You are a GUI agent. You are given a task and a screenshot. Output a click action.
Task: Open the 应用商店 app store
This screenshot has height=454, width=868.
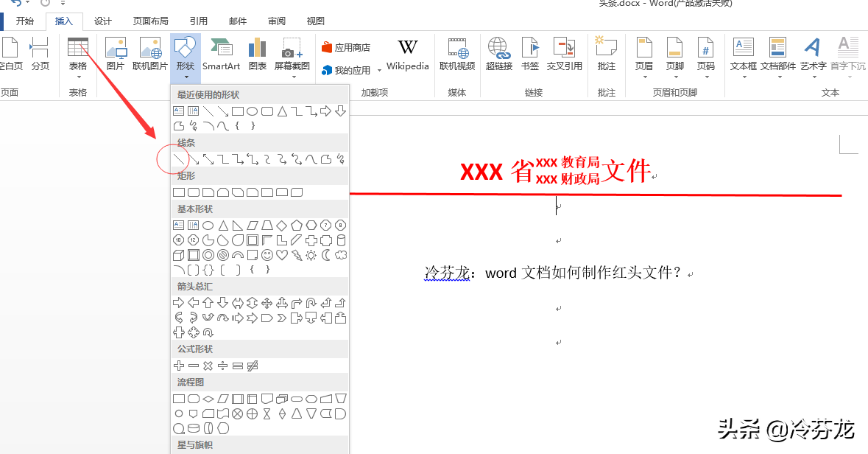345,48
